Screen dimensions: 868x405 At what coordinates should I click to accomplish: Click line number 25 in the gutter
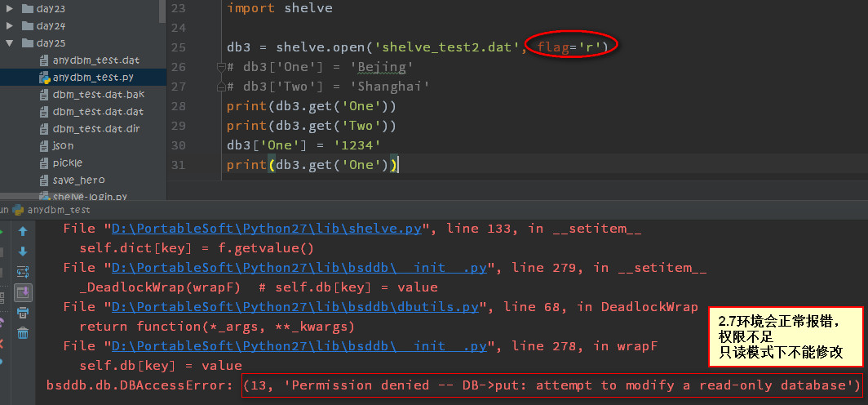click(178, 47)
